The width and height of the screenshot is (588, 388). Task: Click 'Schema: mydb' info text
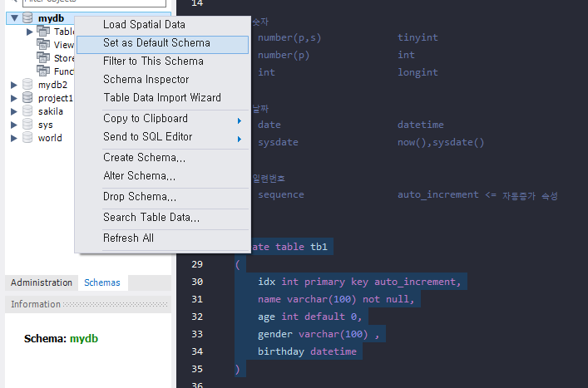click(x=61, y=338)
